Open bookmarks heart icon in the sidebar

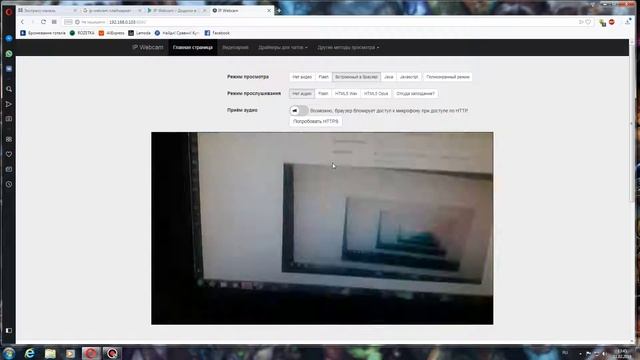[9, 154]
